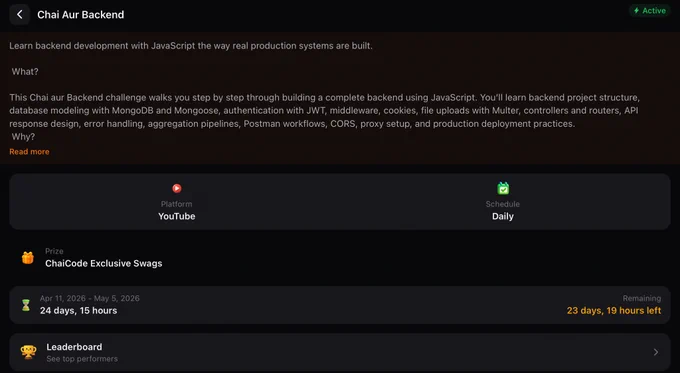
Task: Click the Why? heading in description
Action: [23, 137]
